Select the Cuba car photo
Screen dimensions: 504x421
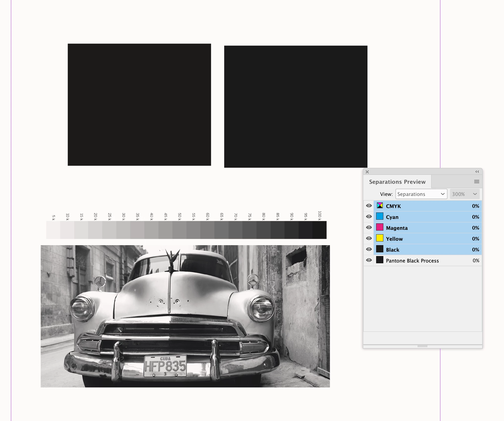tap(185, 316)
